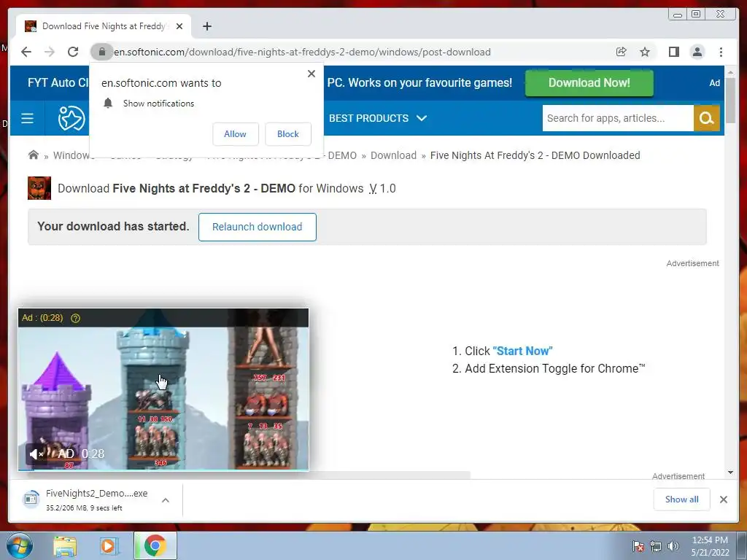Click the Freddy game thumbnail icon
The width and height of the screenshot is (747, 560).
pyautogui.click(x=39, y=188)
